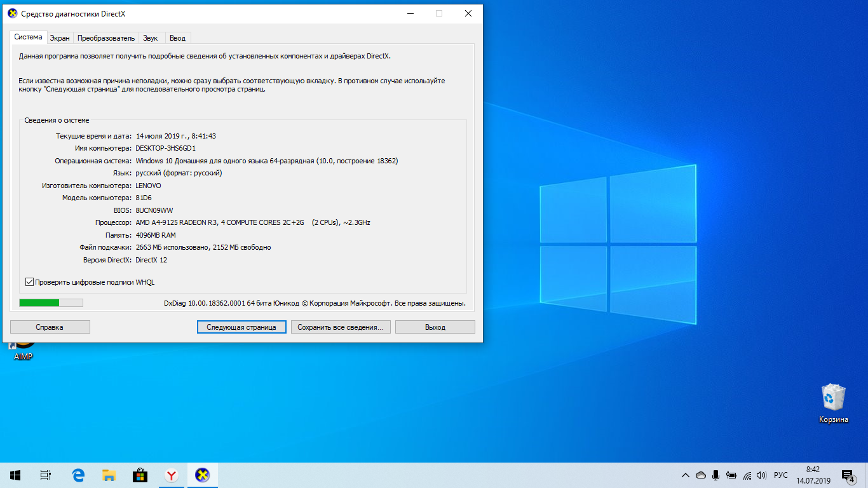Viewport: 868px width, 488px height.
Task: Switch the РУС input language indicator
Action: pos(781,475)
